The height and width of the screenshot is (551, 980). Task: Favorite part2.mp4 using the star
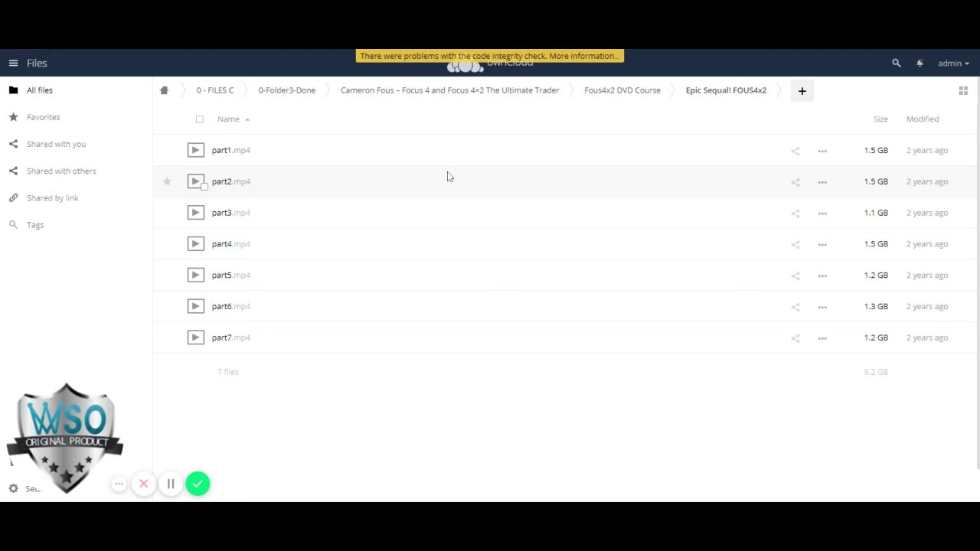[167, 181]
